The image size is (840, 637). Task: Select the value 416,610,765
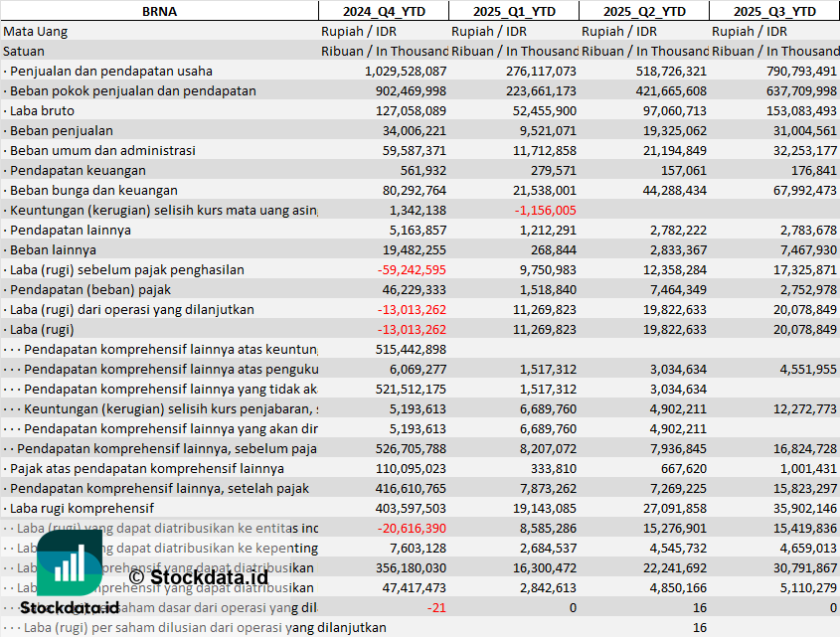[411, 488]
